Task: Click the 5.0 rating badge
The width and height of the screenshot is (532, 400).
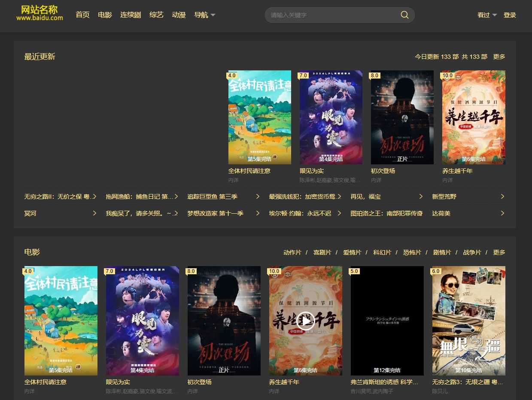Action: coord(355,271)
